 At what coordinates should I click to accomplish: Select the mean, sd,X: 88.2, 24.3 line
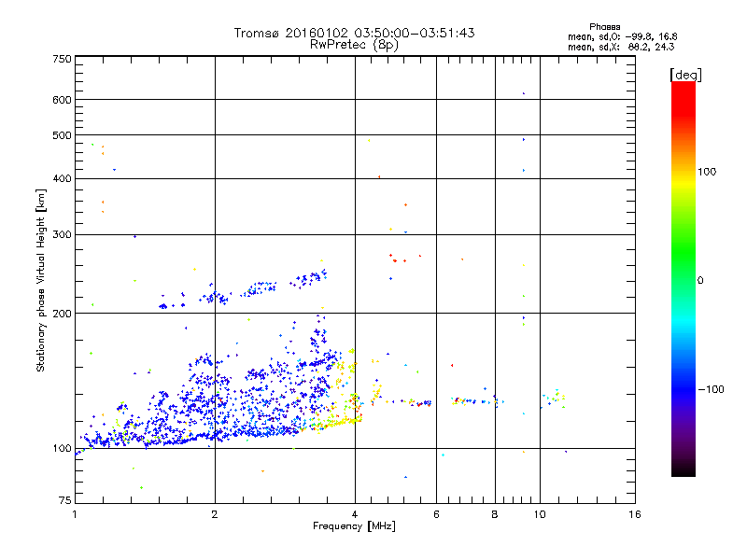621,47
